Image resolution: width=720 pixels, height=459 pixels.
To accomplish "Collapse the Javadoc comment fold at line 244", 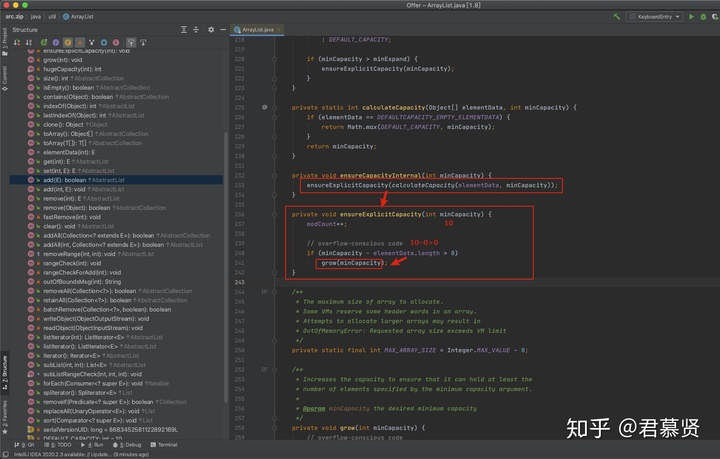I will pos(275,292).
